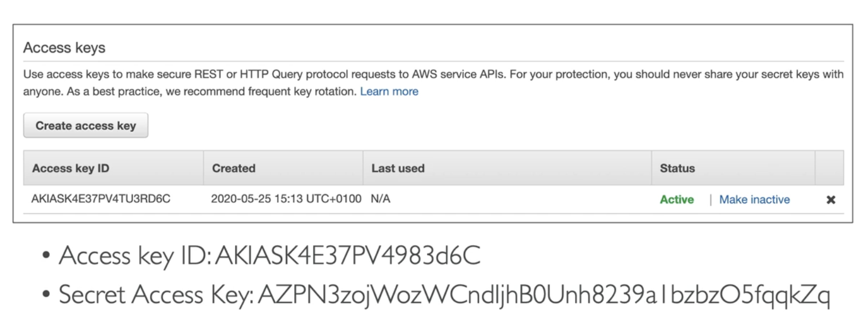The image size is (868, 319).
Task: Click the secret key string starting with AZPN3zoj
Action: (x=543, y=295)
